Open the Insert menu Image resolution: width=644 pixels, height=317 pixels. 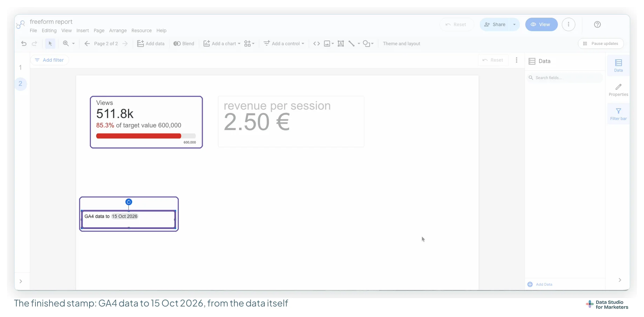pyautogui.click(x=82, y=31)
